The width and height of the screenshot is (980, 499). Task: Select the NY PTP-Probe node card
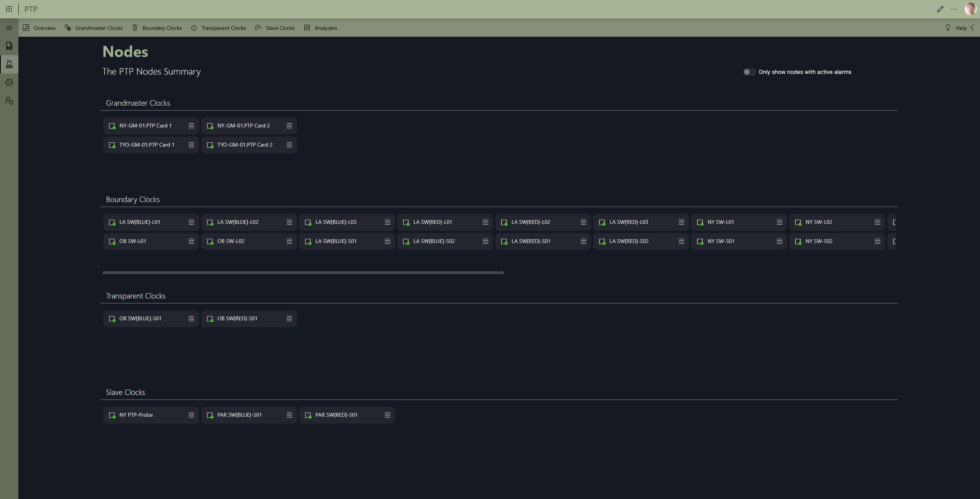(145, 415)
